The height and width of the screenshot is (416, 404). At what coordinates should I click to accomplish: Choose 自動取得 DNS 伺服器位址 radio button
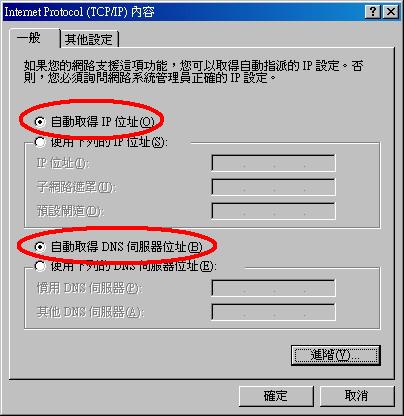pos(40,247)
